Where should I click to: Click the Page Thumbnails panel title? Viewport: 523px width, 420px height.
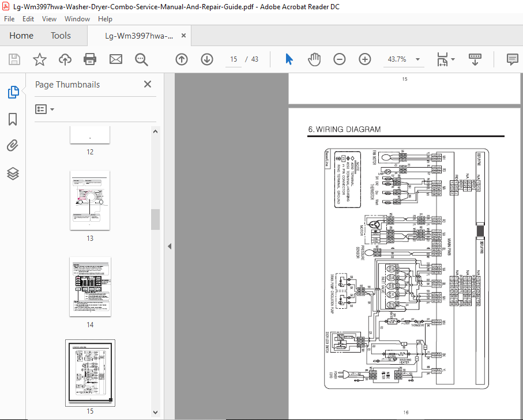click(67, 85)
